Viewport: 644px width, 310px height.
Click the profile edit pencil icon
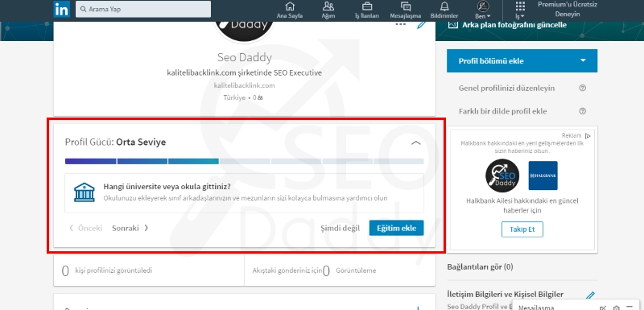(421, 25)
